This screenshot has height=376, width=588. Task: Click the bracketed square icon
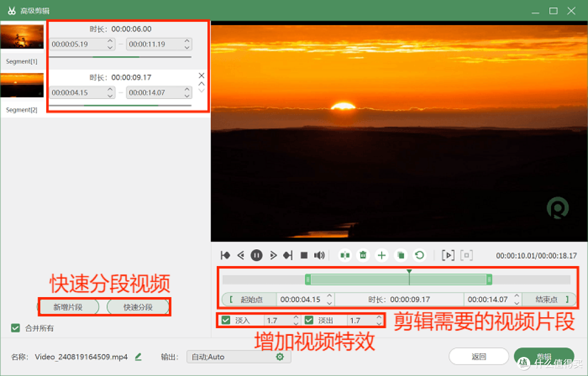tap(467, 255)
